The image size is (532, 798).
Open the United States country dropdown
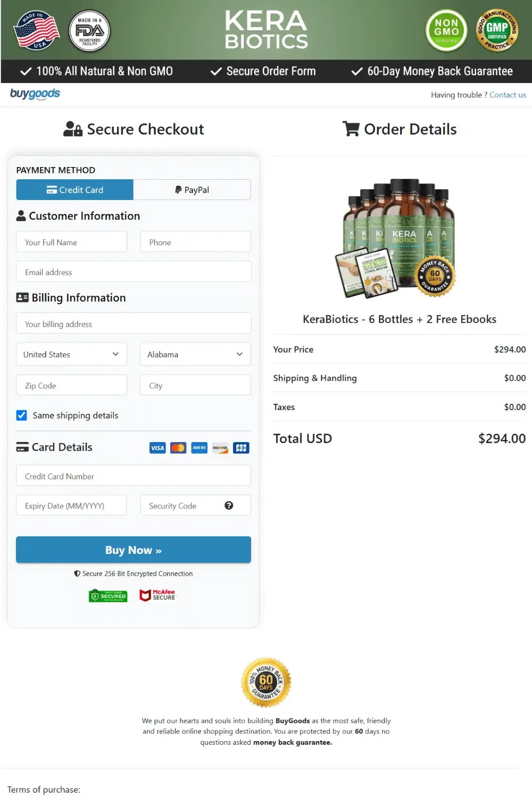coord(71,354)
